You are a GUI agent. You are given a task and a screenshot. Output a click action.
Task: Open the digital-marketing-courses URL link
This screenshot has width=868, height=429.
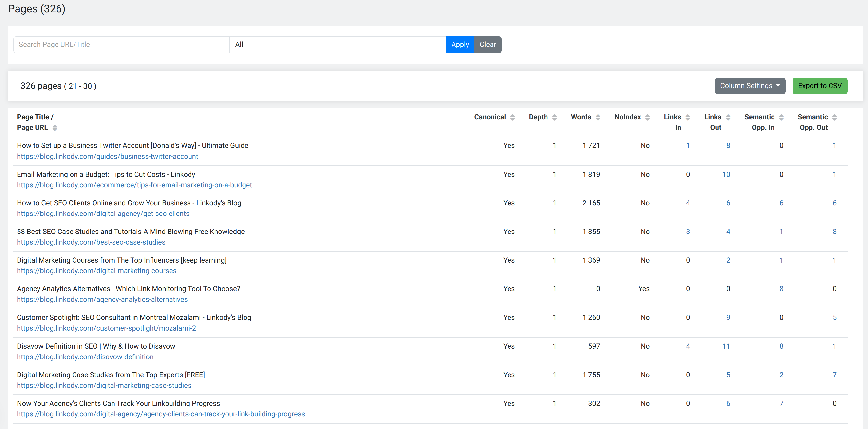click(x=97, y=271)
